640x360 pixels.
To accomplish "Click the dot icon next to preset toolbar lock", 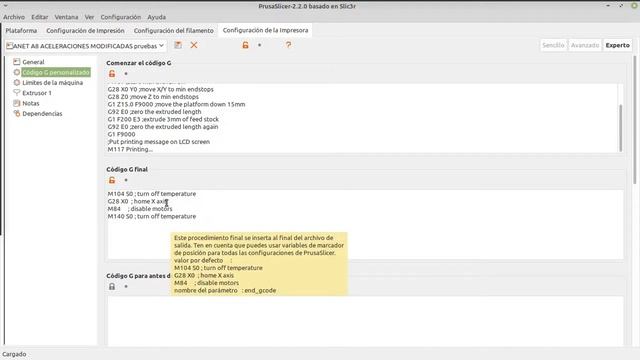I will (260, 45).
